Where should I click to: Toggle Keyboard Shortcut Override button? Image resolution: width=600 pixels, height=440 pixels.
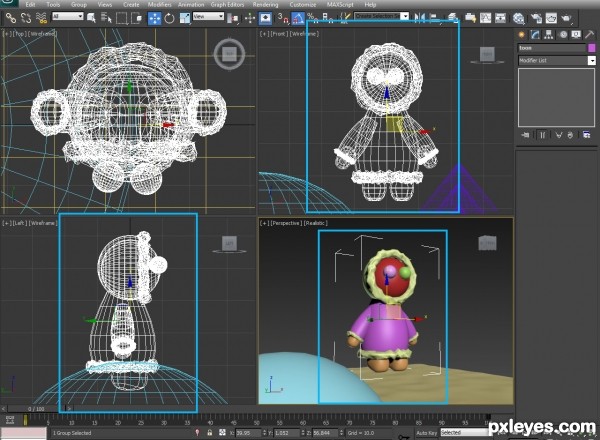pyautogui.click(x=265, y=18)
